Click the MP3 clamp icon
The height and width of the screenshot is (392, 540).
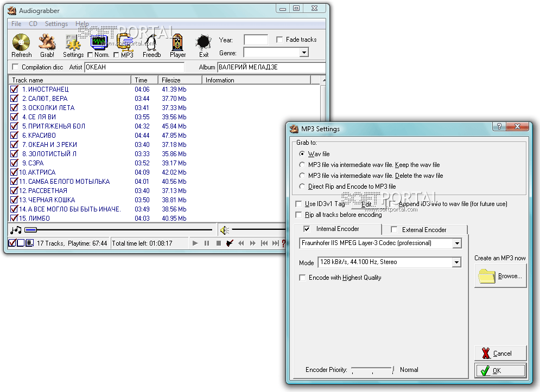125,43
